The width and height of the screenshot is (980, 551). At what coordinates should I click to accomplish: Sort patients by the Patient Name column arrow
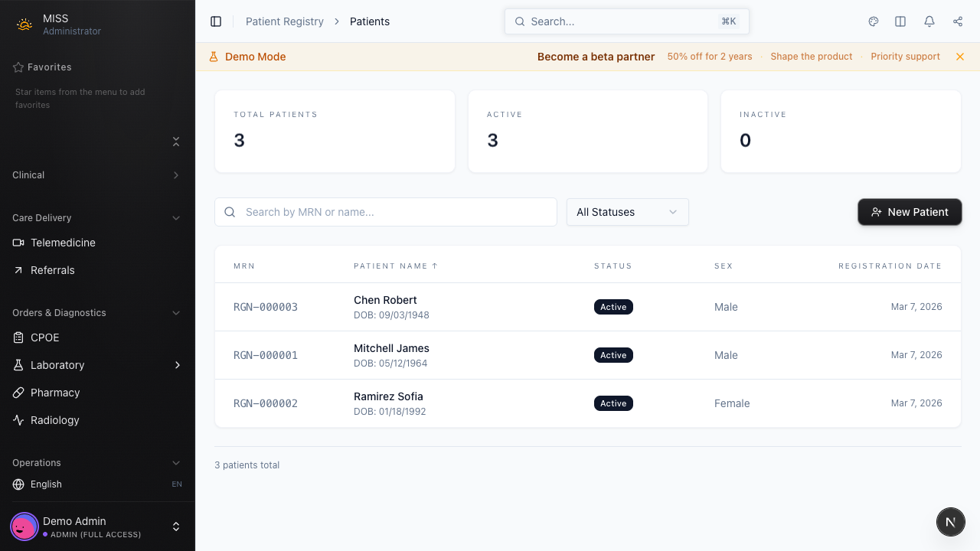(x=435, y=266)
